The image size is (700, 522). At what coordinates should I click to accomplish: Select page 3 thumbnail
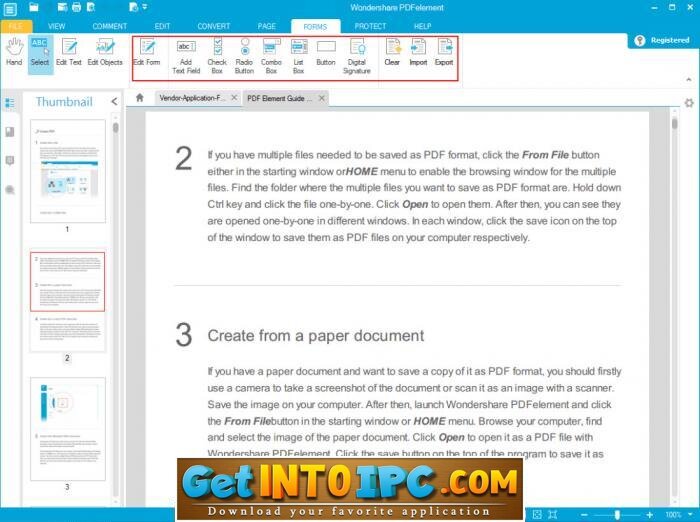[68, 429]
